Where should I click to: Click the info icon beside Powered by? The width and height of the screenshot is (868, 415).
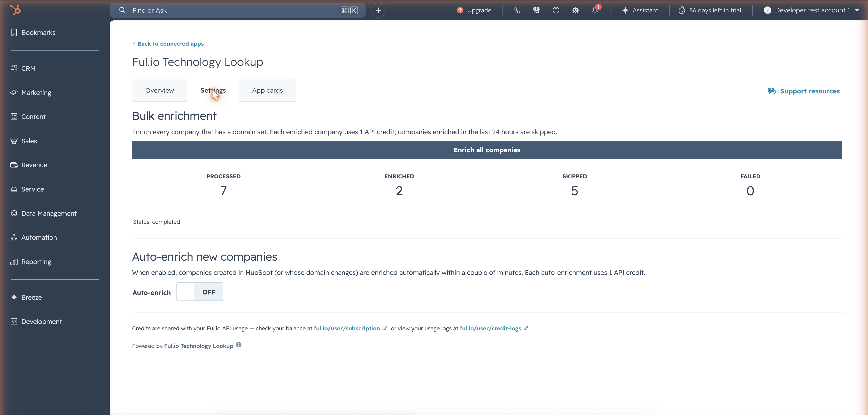pyautogui.click(x=238, y=345)
